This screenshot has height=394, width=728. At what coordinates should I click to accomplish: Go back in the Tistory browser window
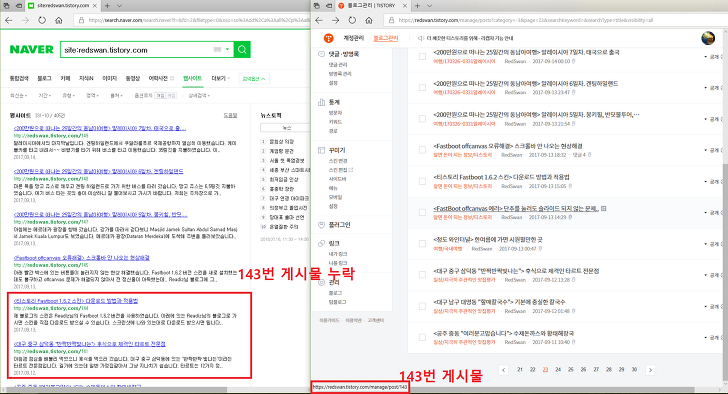point(319,20)
